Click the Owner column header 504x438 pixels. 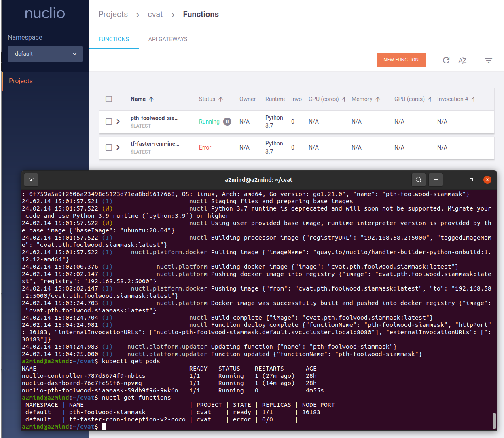tap(248, 99)
